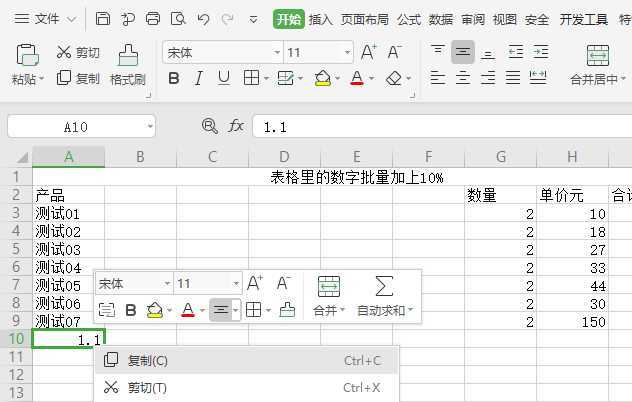Click the fx insert function icon
This screenshot has height=402, width=632.
236,126
